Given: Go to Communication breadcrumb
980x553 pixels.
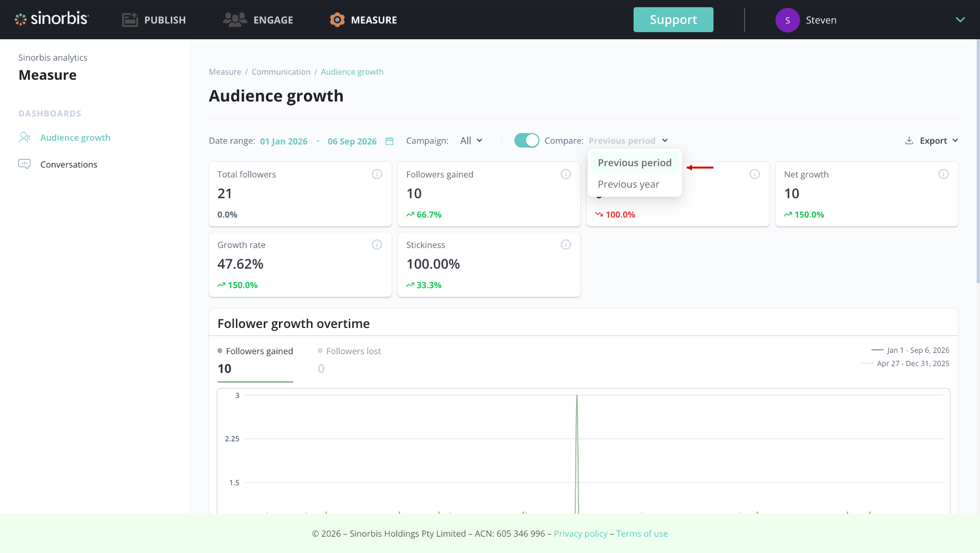Looking at the screenshot, I should [281, 72].
